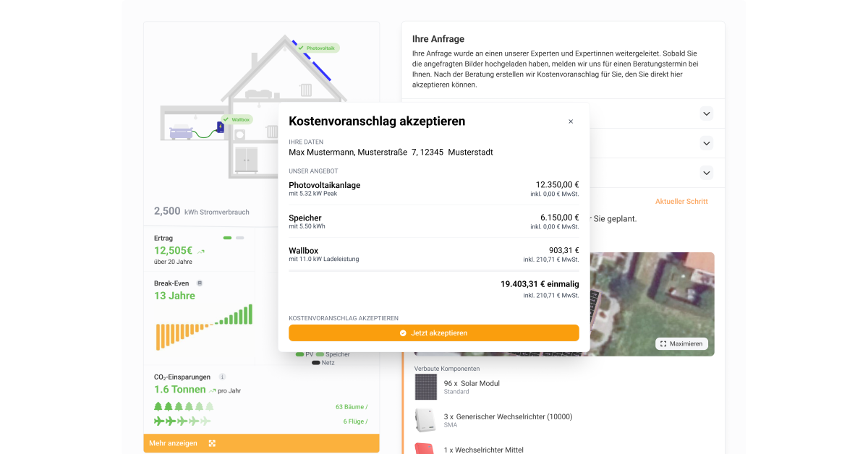Click the Solar Modul thumbnail image
This screenshot has height=454, width=868.
(425, 387)
